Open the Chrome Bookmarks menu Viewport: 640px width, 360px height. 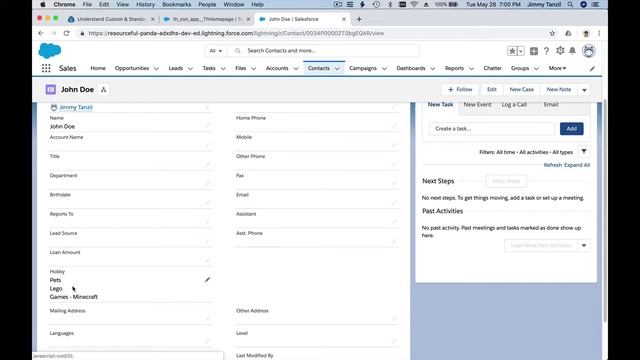pos(176,4)
